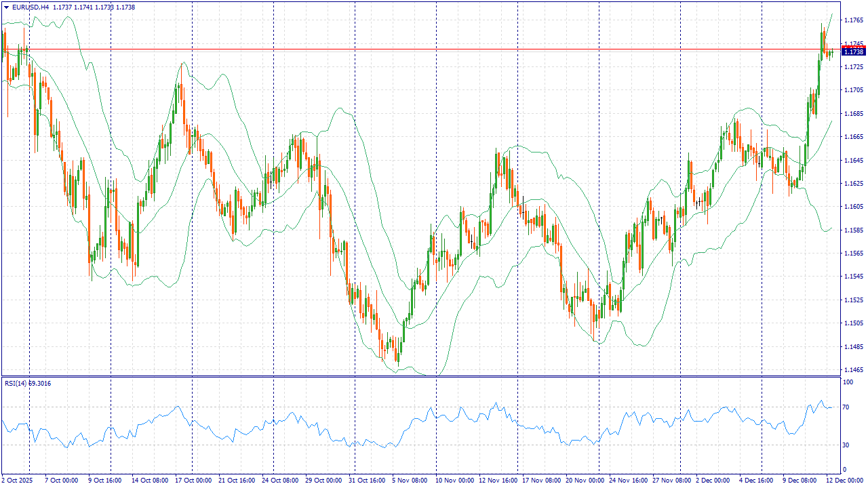Select the 24 Nov 16:00 time label
The width and height of the screenshot is (868, 488).
coord(627,480)
